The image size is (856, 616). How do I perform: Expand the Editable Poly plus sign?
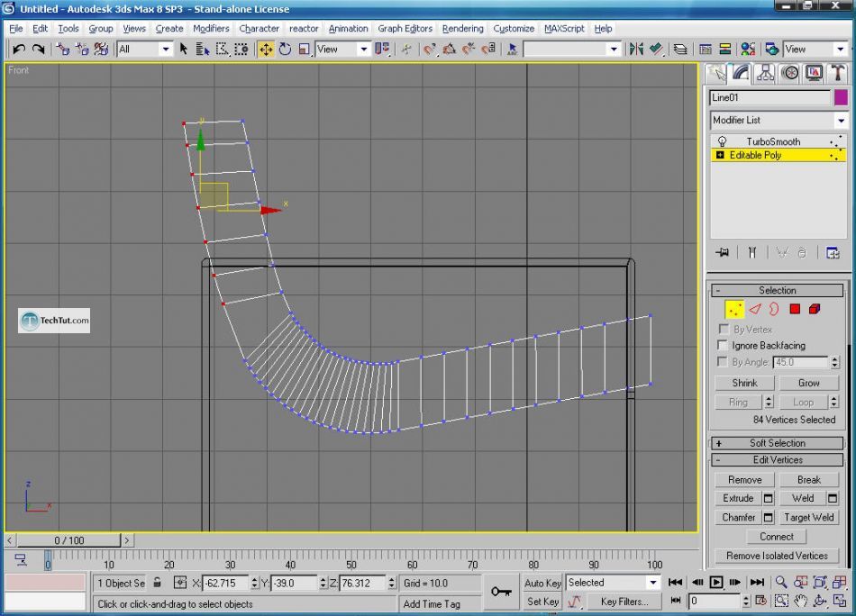click(720, 156)
